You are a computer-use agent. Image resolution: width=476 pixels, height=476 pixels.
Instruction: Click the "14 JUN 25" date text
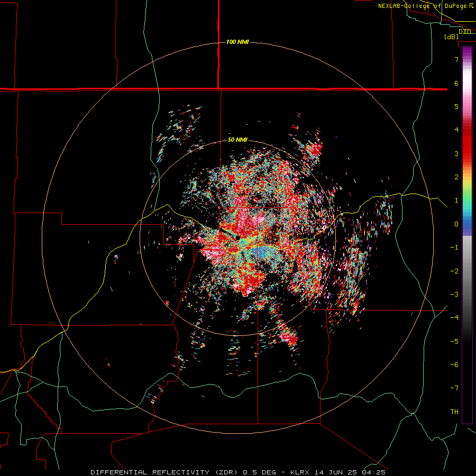point(335,472)
